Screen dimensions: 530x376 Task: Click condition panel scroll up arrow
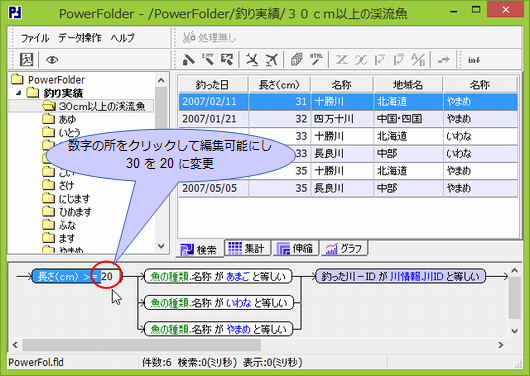pyautogui.click(x=514, y=271)
